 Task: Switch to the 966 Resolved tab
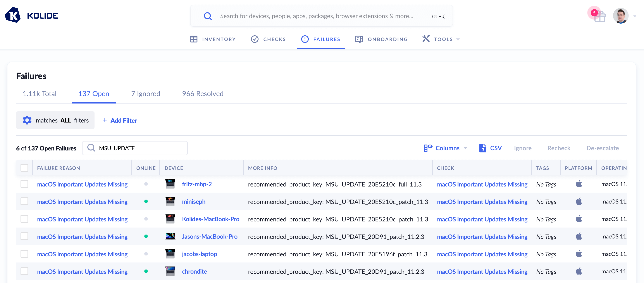click(x=203, y=94)
